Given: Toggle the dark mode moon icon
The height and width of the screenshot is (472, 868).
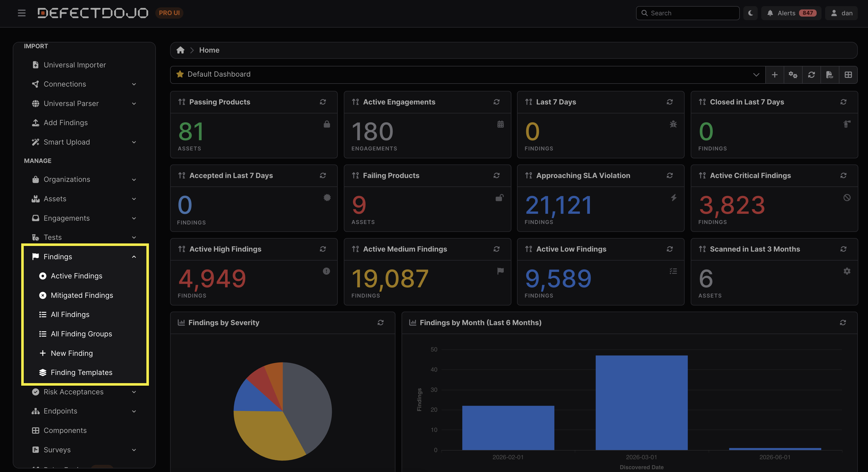Looking at the screenshot, I should point(750,13).
